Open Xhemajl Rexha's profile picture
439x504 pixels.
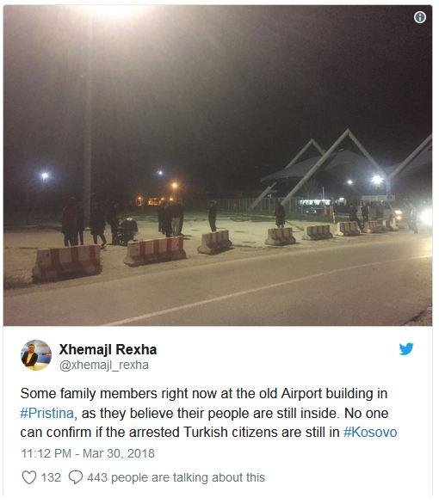pyautogui.click(x=36, y=355)
